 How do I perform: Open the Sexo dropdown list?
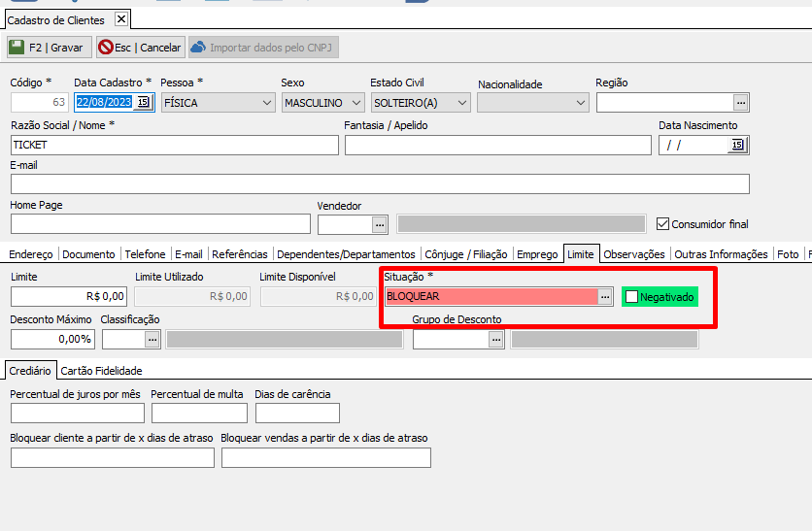click(355, 102)
